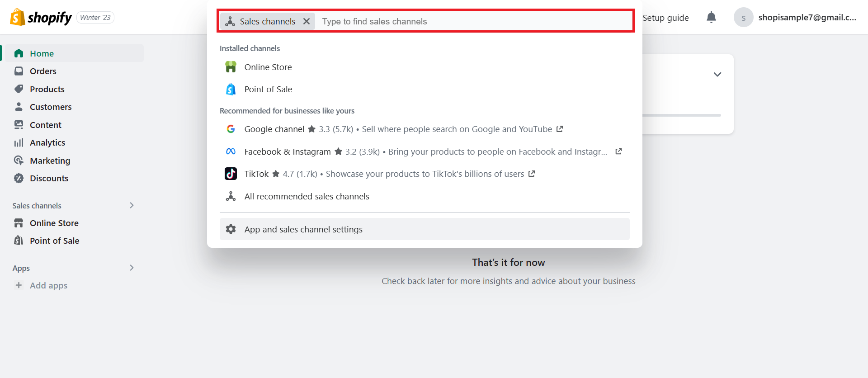Image resolution: width=868 pixels, height=378 pixels.
Task: Click the Shopify logo
Action: pos(41,18)
